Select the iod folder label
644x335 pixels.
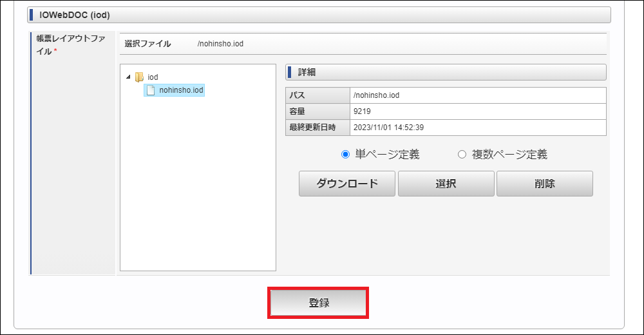click(153, 77)
